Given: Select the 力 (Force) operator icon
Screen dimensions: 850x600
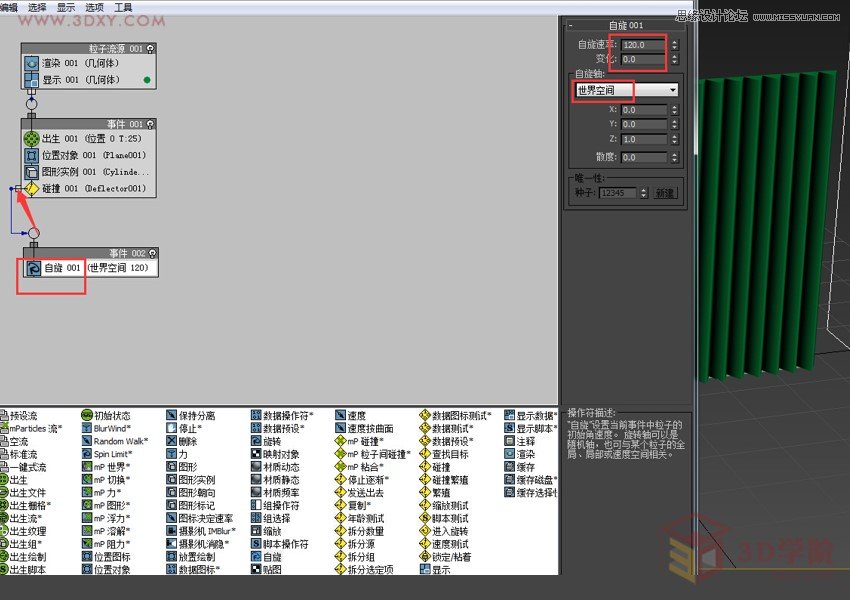Looking at the screenshot, I should pyautogui.click(x=173, y=455).
